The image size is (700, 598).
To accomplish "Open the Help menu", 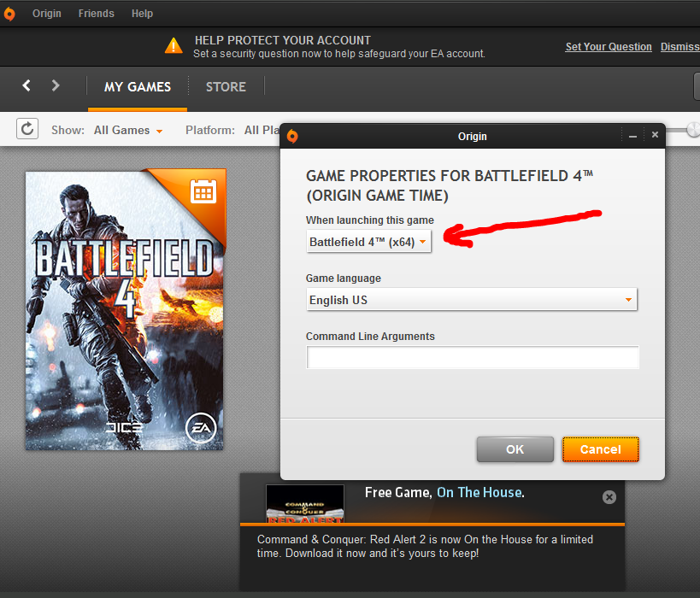I will pyautogui.click(x=142, y=14).
